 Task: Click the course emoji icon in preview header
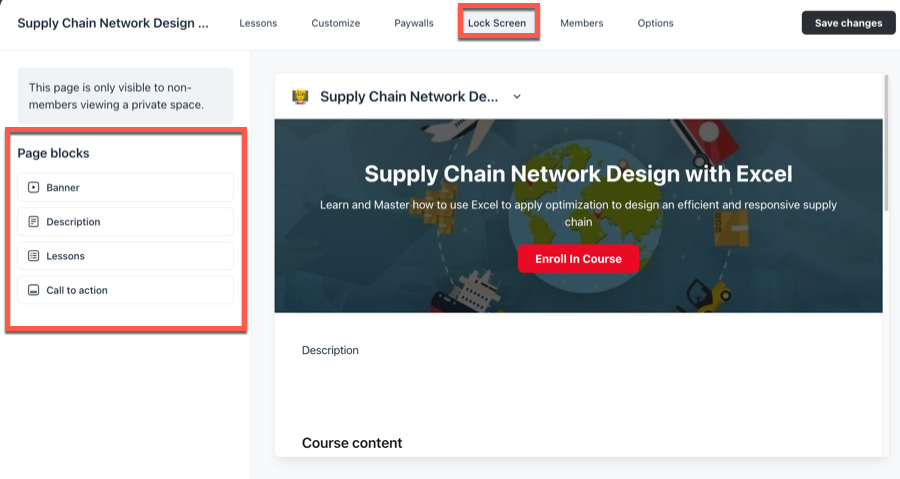click(x=300, y=96)
